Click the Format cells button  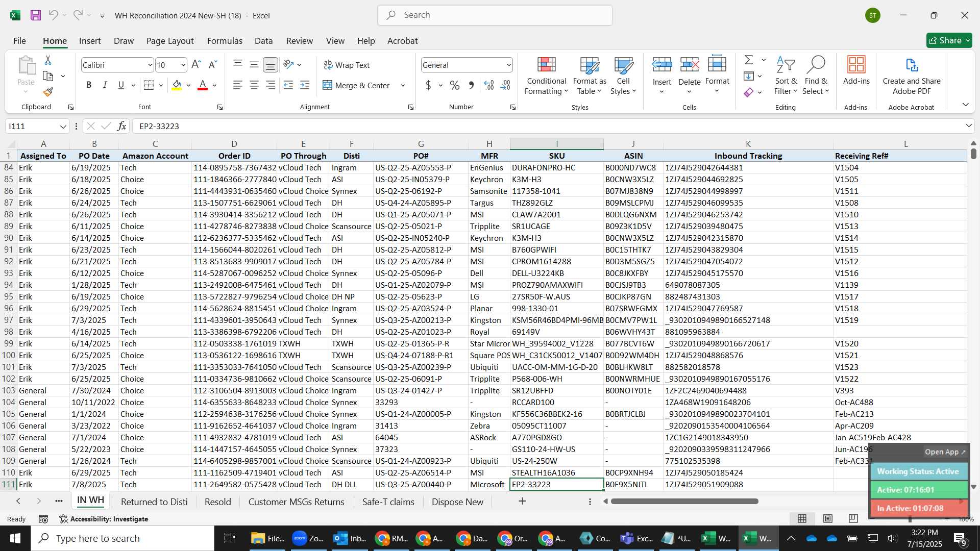(717, 76)
